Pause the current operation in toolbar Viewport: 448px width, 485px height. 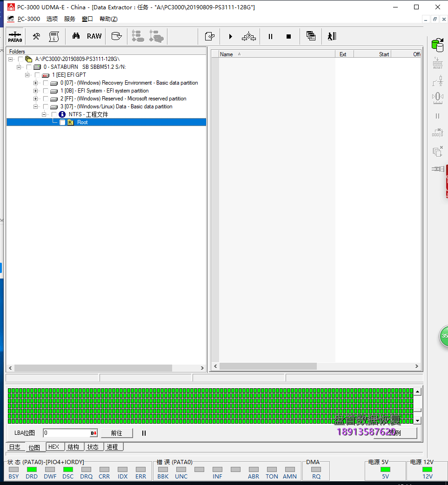point(270,36)
